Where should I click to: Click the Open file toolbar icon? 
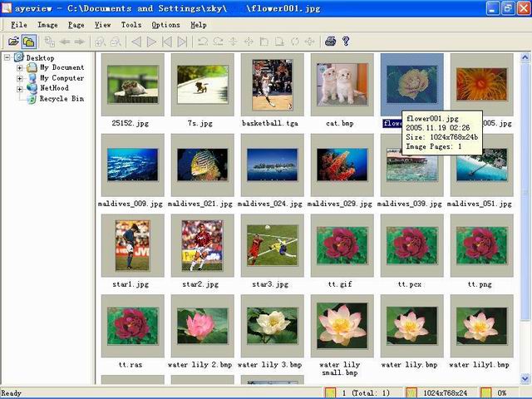click(x=13, y=41)
